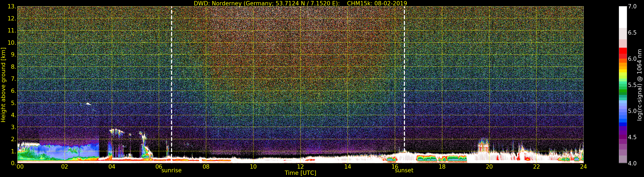Click the white dashed sunset marker line
Image resolution: width=644 pixels, height=177 pixels.
(x=404, y=79)
